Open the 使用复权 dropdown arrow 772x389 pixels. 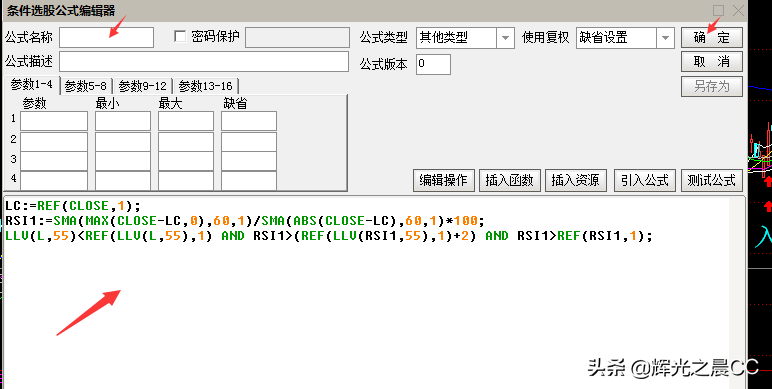(665, 38)
